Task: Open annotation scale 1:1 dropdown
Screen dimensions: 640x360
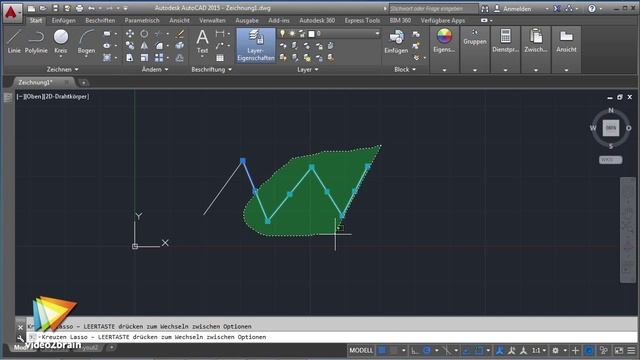Action: [538, 350]
